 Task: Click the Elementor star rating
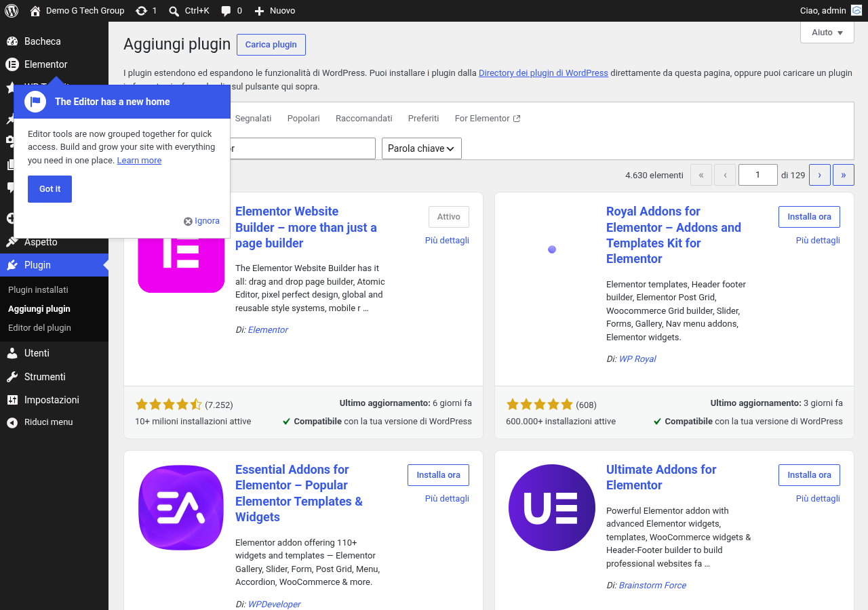click(169, 405)
